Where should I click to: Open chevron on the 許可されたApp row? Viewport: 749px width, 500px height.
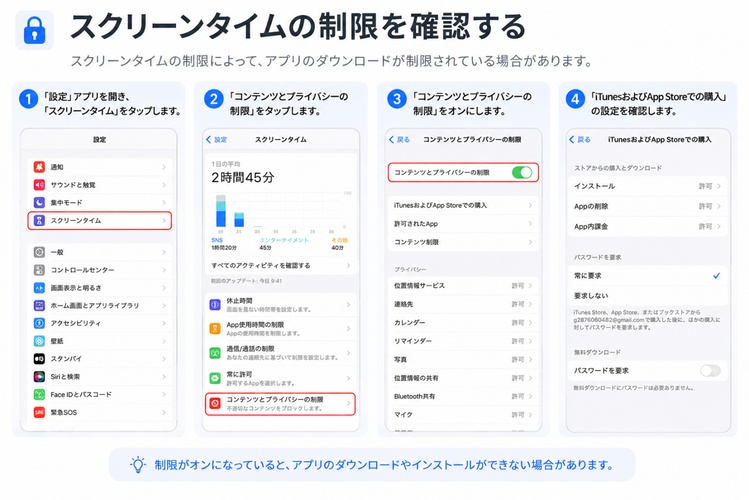coord(530,223)
